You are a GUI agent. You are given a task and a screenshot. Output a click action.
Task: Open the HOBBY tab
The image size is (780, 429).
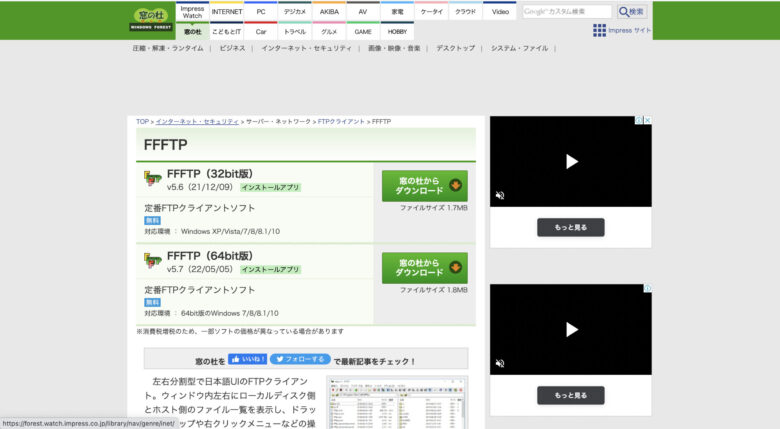397,31
